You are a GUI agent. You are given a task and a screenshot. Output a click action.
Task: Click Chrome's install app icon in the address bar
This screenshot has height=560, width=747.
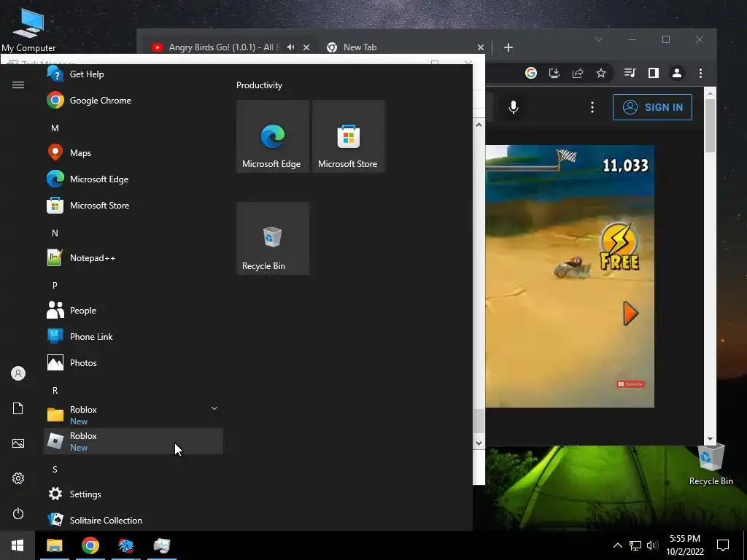[x=554, y=73]
